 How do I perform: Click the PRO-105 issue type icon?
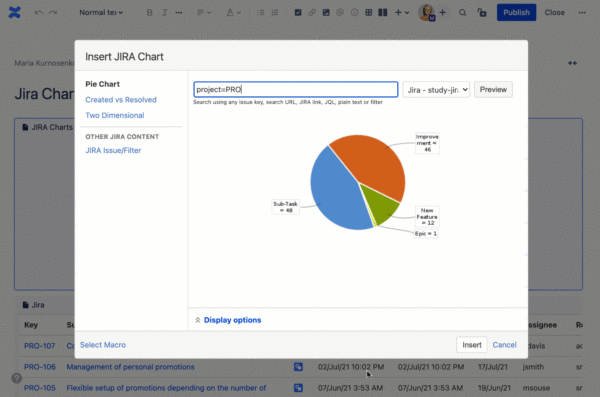point(298,388)
